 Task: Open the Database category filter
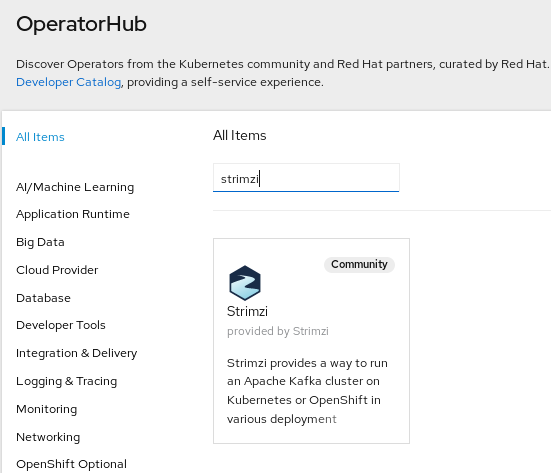pyautogui.click(x=44, y=298)
